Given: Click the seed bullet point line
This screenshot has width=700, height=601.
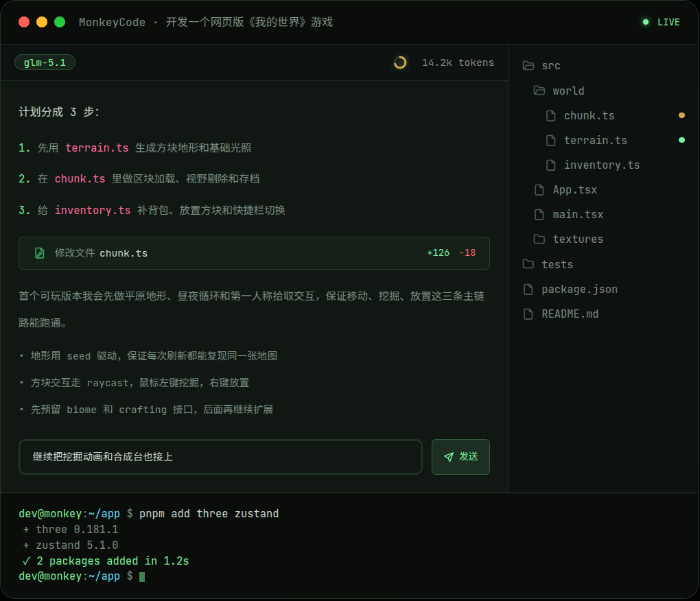Looking at the screenshot, I should point(148,356).
